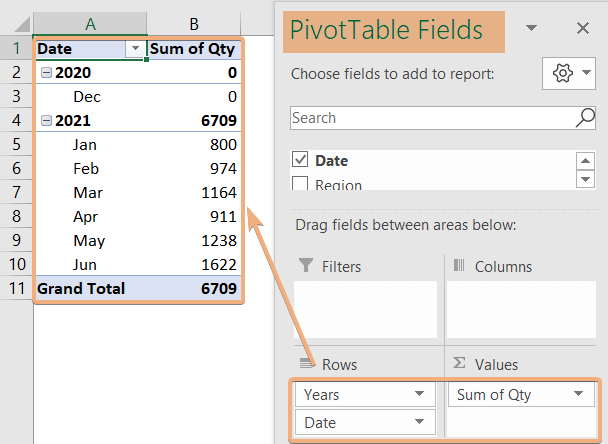Uncheck the Date field checkbox
608x444 pixels.
point(300,159)
